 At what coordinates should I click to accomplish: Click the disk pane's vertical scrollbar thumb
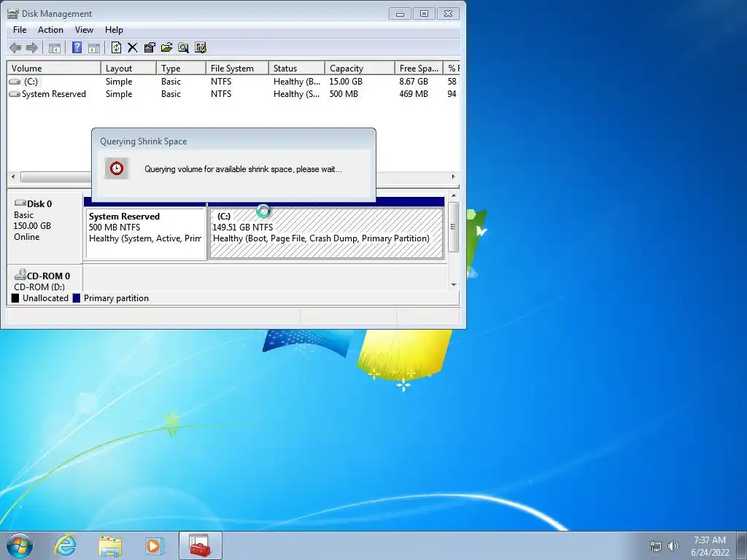(x=454, y=227)
